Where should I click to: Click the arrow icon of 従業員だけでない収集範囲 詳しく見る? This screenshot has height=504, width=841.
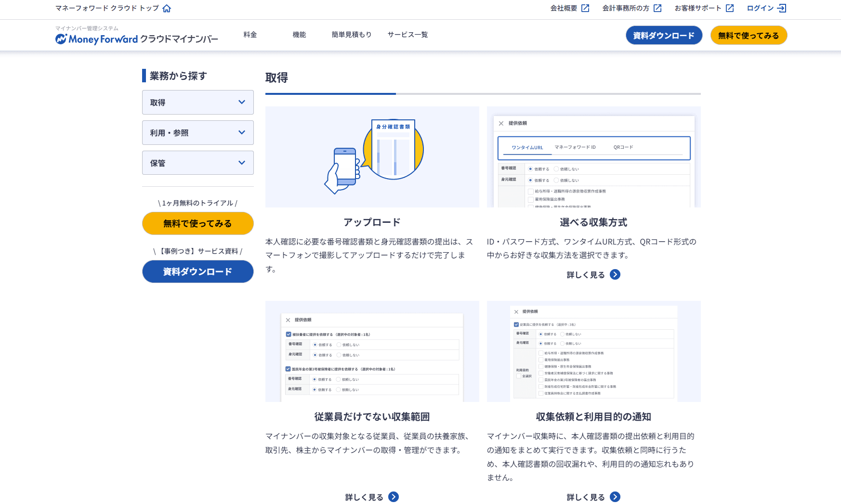(x=394, y=497)
